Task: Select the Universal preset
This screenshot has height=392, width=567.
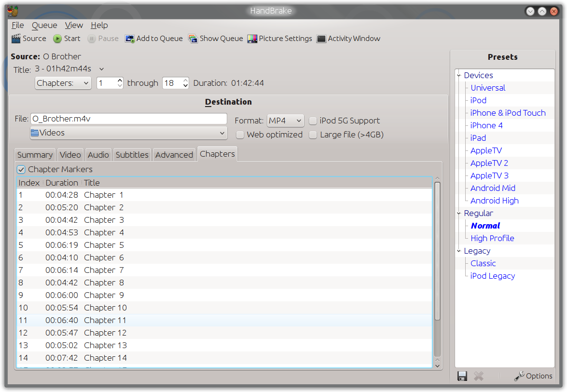Action: [x=488, y=88]
